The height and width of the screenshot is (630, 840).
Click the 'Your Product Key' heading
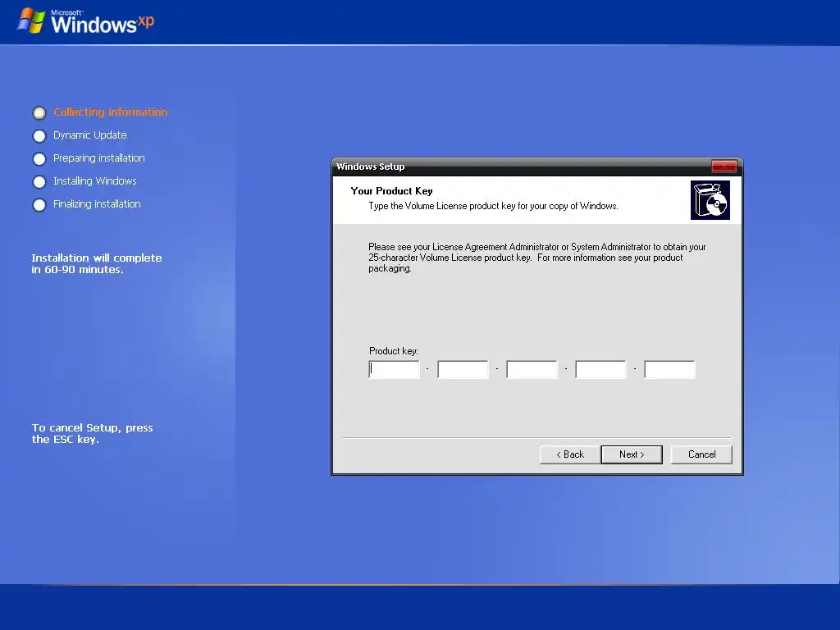tap(391, 190)
